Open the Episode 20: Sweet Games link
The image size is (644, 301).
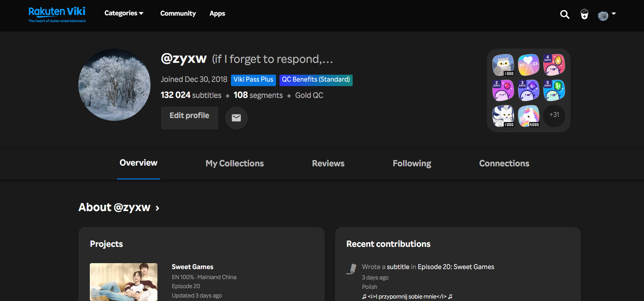(456, 267)
